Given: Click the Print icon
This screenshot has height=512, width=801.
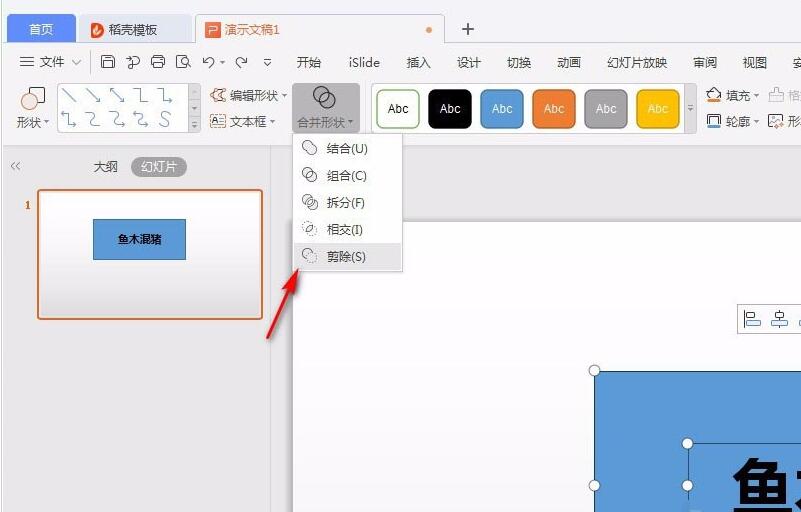Looking at the screenshot, I should point(158,62).
